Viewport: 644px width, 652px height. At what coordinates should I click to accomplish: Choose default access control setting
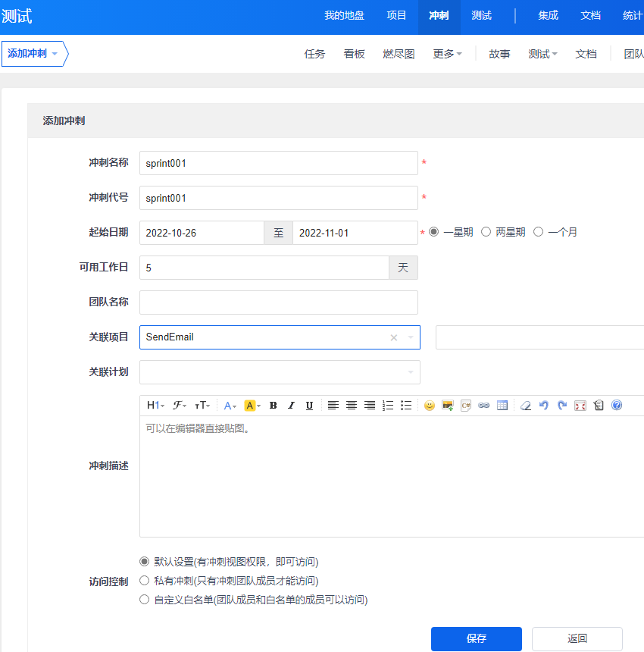click(144, 562)
